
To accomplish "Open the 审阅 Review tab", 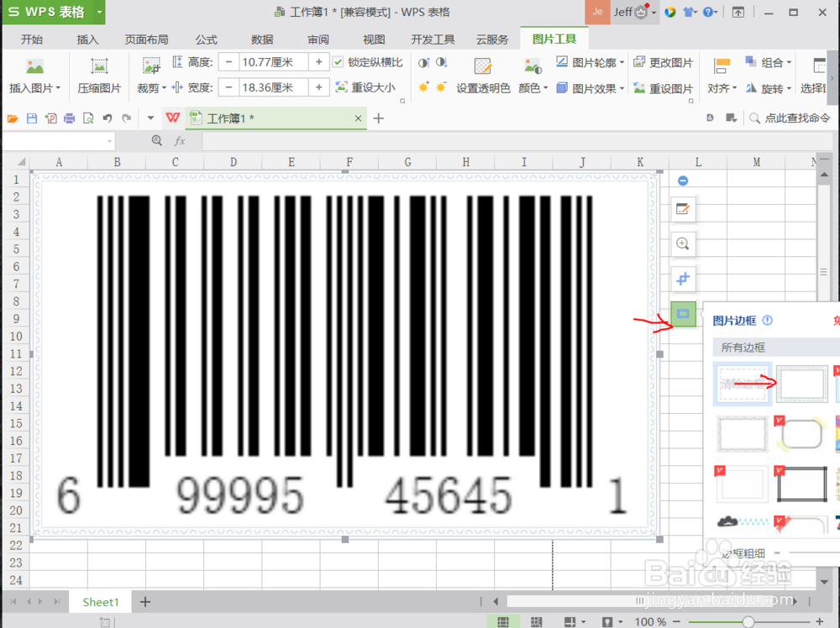I will tap(318, 39).
